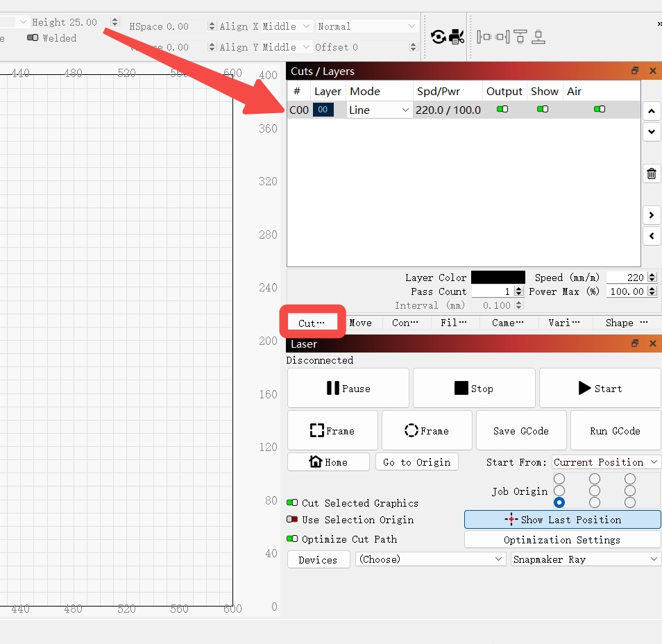Click Save GCode button
This screenshot has width=662, height=644.
tap(521, 431)
